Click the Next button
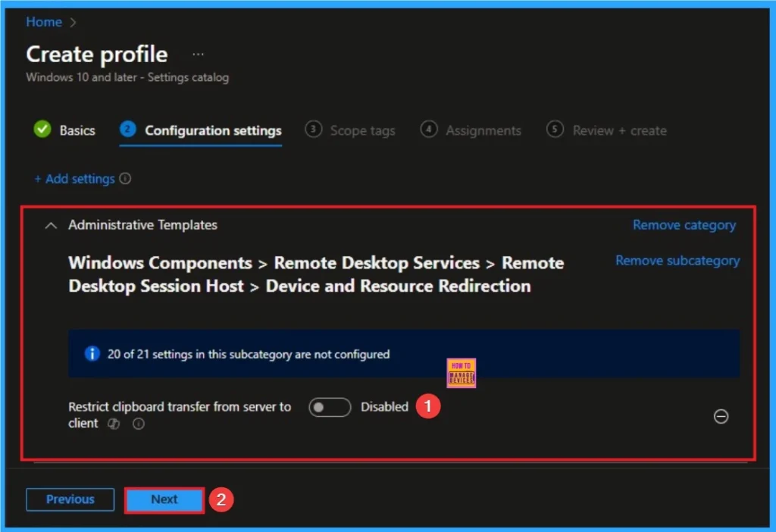The width and height of the screenshot is (776, 532). 164,499
